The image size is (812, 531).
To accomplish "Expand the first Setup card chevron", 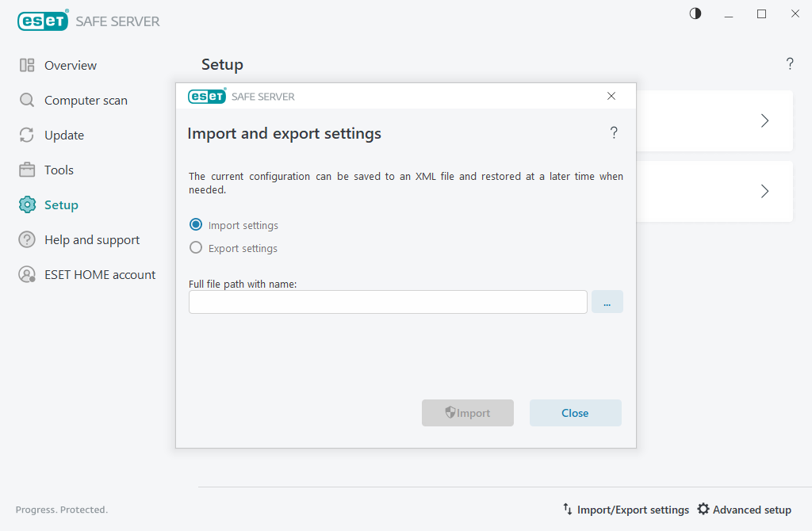I will pyautogui.click(x=764, y=121).
